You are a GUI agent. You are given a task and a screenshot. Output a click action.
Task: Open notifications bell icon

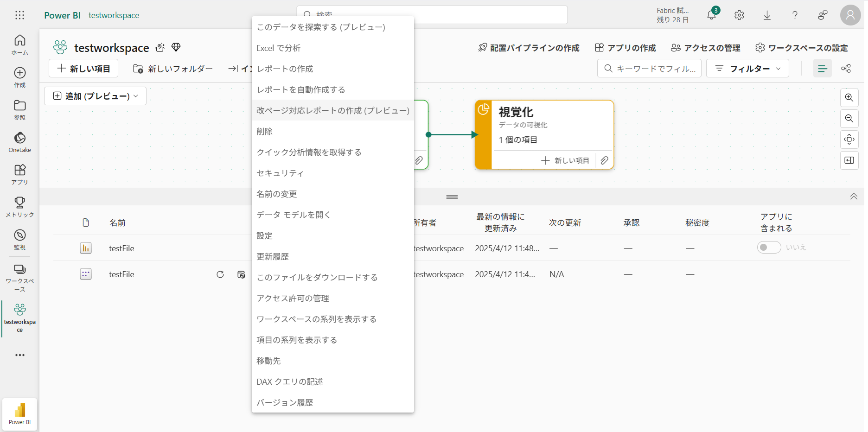pos(712,15)
